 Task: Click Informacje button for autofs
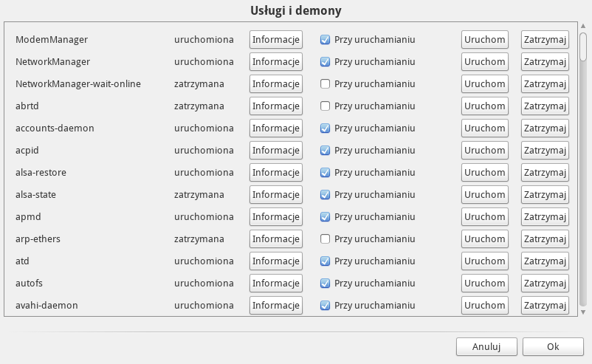click(276, 284)
